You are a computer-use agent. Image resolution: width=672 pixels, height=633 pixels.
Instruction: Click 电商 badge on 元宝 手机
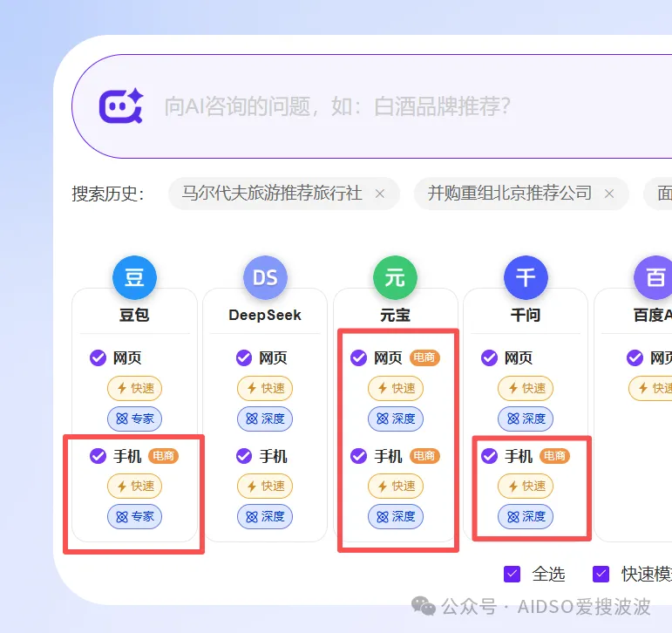[x=424, y=455]
